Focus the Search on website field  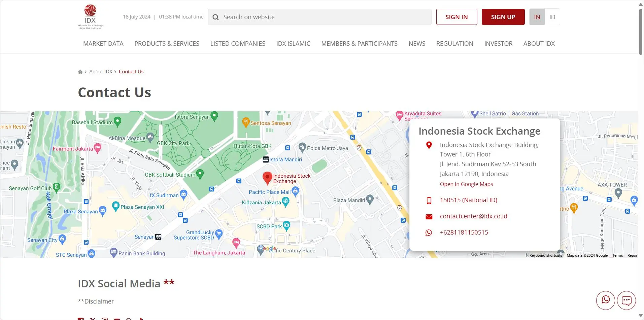pyautogui.click(x=320, y=17)
